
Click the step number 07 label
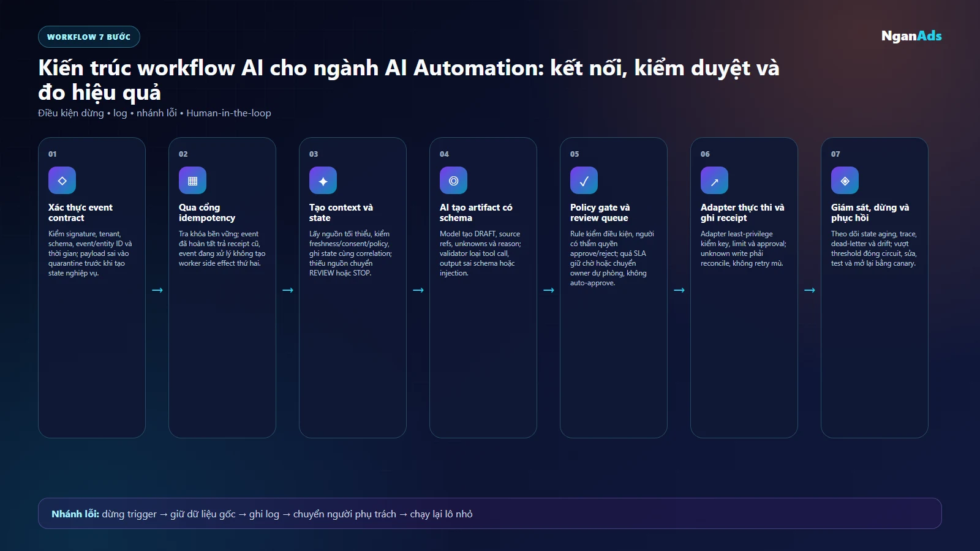pos(835,154)
